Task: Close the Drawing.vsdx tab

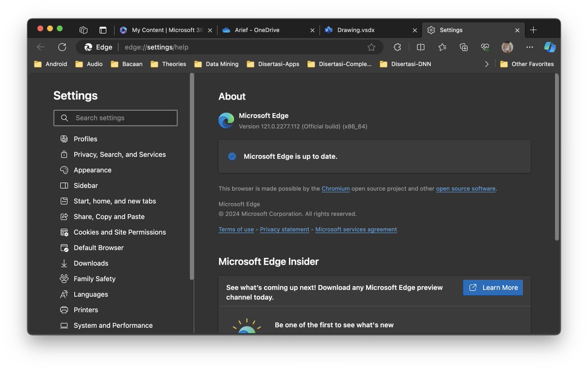Action: (415, 30)
